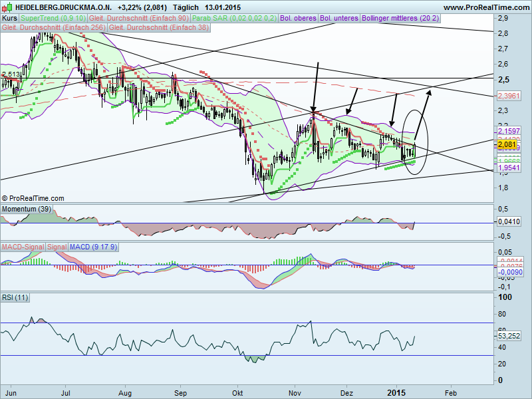This screenshot has width=532, height=399.
Task: Click the MACD (9 17 9) label
Action: coord(93,247)
